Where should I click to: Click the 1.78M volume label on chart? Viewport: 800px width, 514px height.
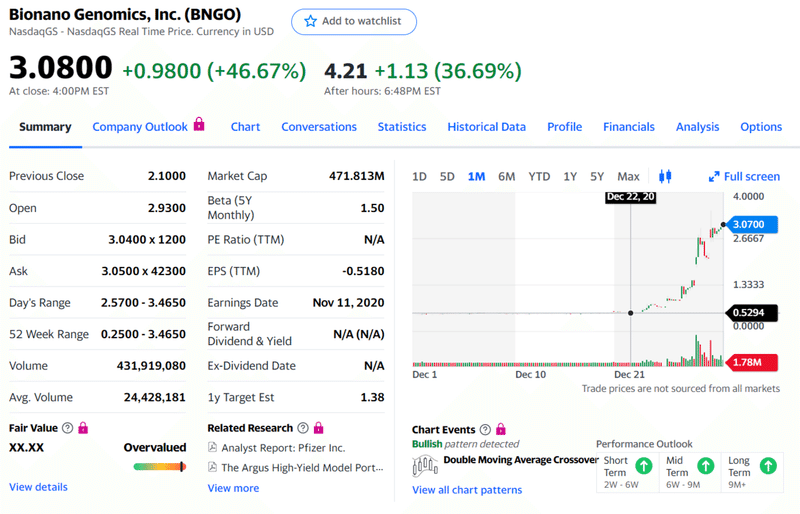(x=752, y=362)
